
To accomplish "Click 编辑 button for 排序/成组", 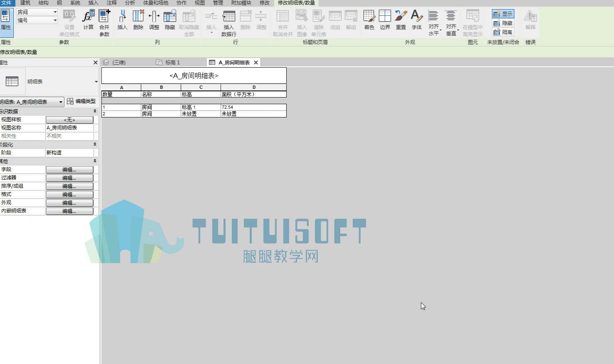I will click(x=69, y=186).
